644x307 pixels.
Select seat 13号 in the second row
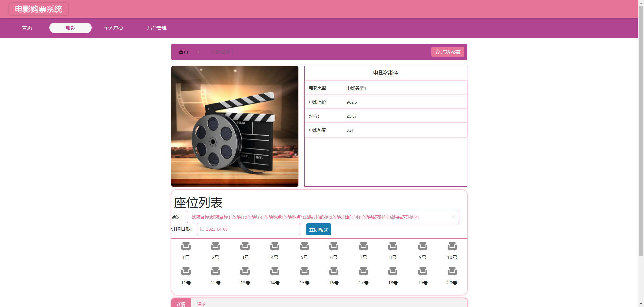pos(245,271)
